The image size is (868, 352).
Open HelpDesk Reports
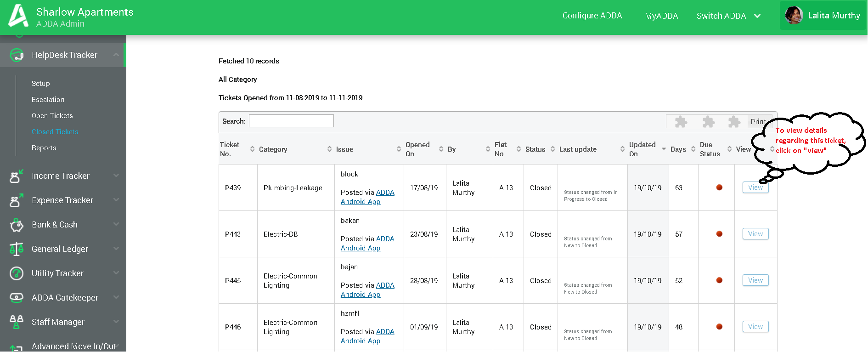point(44,148)
